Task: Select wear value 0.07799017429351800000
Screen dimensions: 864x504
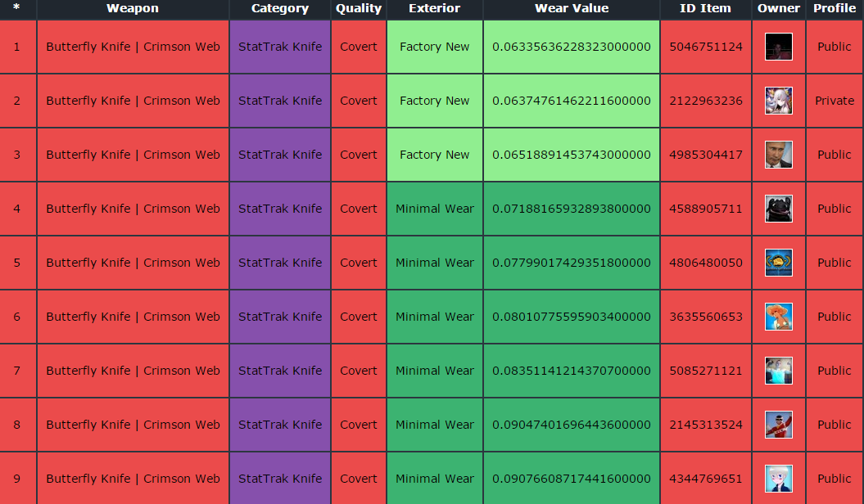Action: click(572, 263)
